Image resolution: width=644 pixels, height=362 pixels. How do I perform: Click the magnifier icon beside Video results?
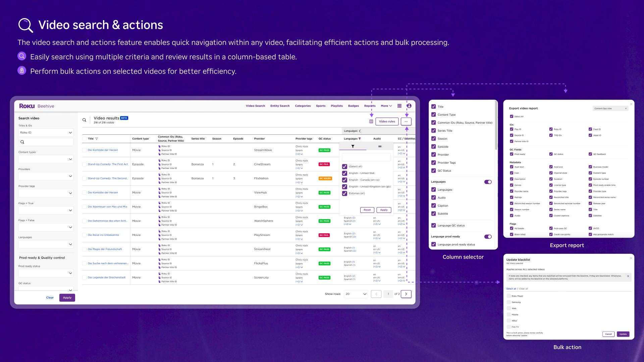84,120
